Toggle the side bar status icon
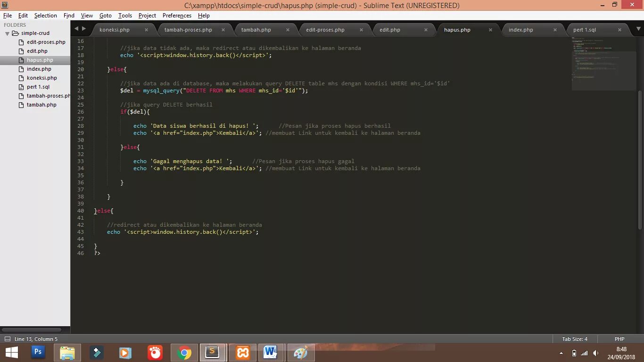 click(x=7, y=339)
